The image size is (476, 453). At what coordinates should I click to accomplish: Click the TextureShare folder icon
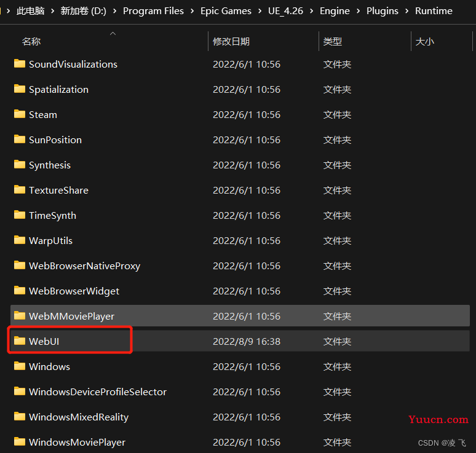(x=20, y=190)
